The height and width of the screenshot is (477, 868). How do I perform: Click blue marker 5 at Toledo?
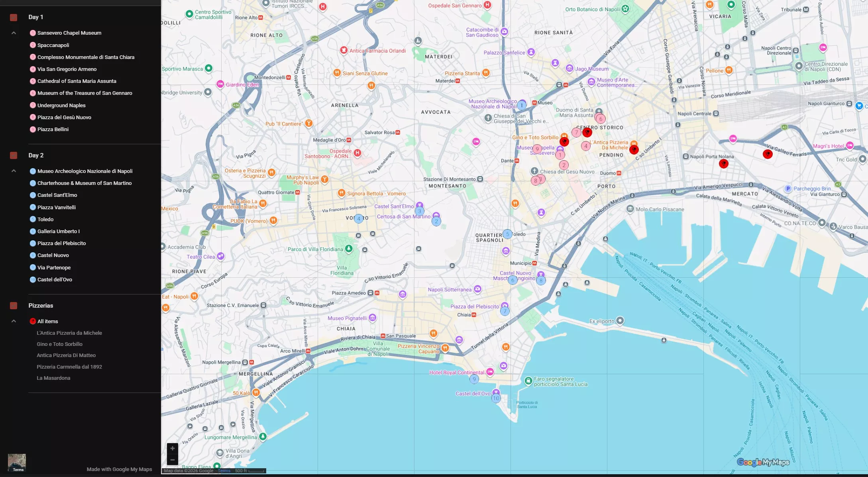[x=507, y=234]
